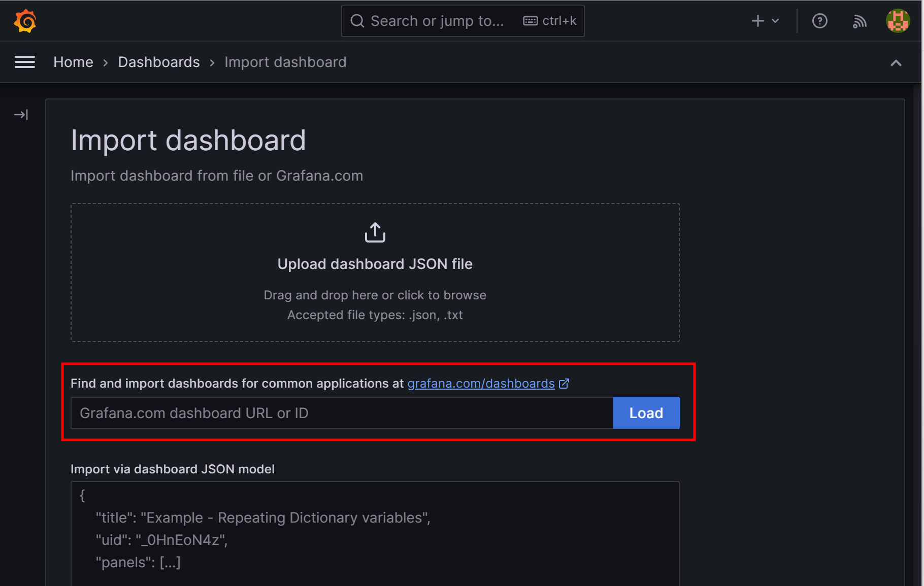Viewport: 924px width, 586px height.
Task: Dock the side menu arrow icon
Action: (x=21, y=115)
